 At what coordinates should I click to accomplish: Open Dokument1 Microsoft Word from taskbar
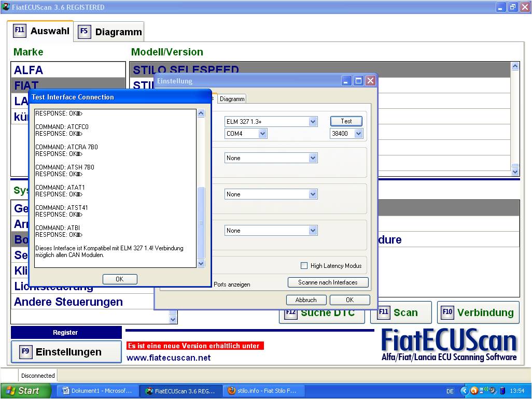pos(97,391)
